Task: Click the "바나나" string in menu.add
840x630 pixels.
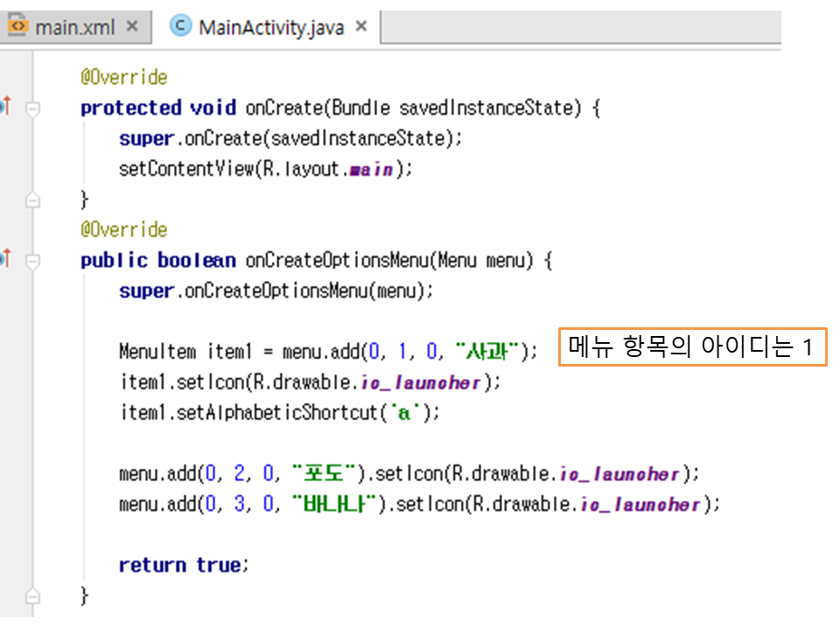Action: click(337, 504)
